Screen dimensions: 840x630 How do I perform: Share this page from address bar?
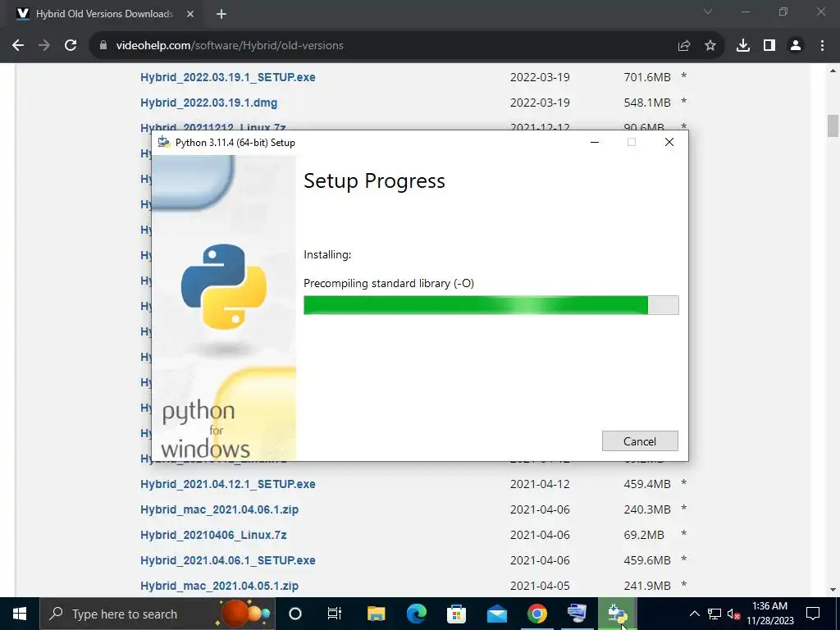[x=684, y=46]
